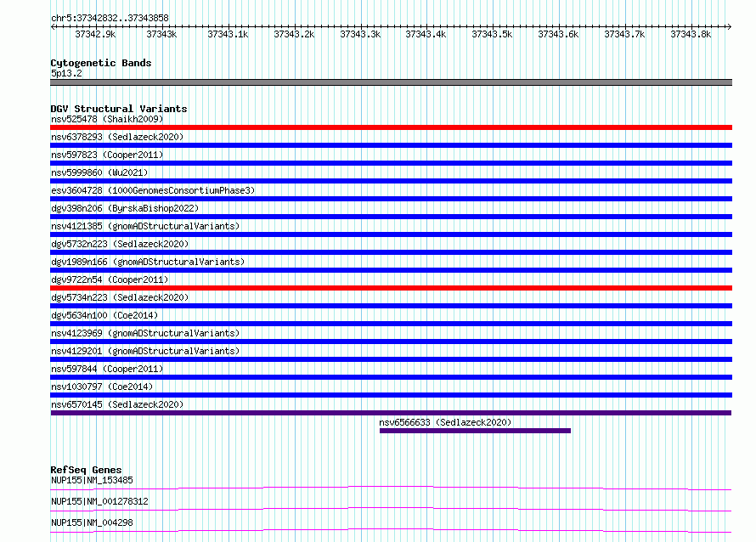The width and height of the screenshot is (756, 542).
Task: Click the gray 5p13.2 cytogenetic band bar
Action: click(391, 82)
